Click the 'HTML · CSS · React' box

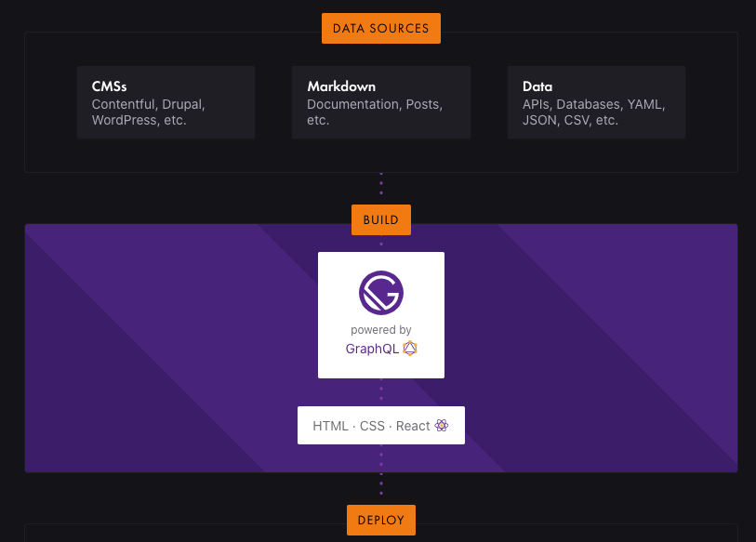381,425
